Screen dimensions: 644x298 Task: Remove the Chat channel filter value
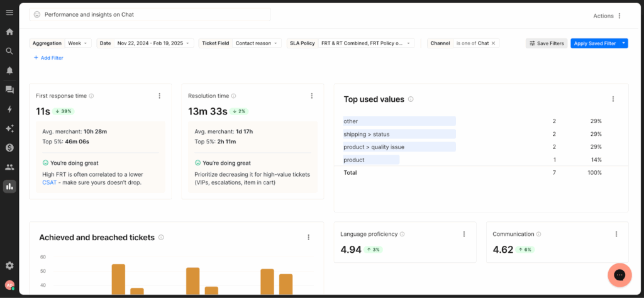tap(494, 43)
